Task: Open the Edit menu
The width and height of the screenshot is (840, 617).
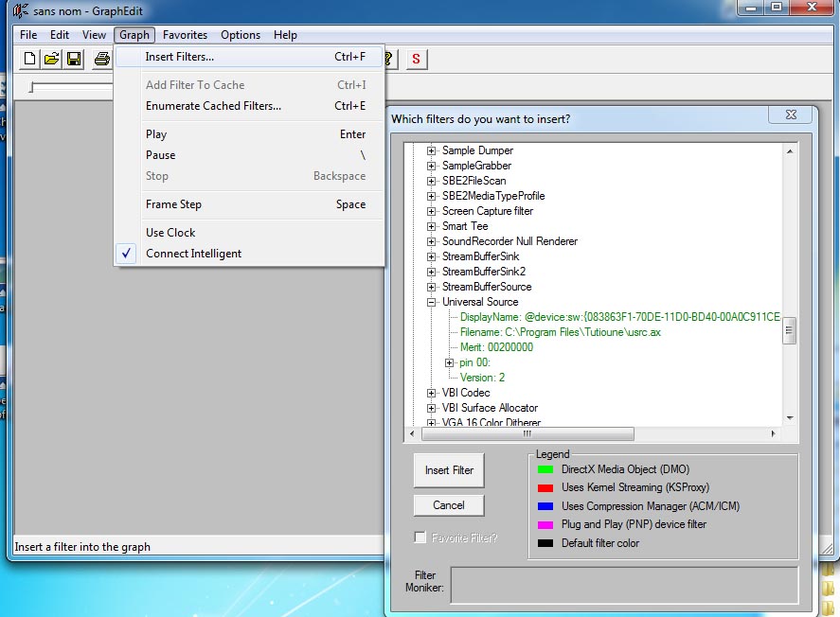Action: (x=60, y=35)
